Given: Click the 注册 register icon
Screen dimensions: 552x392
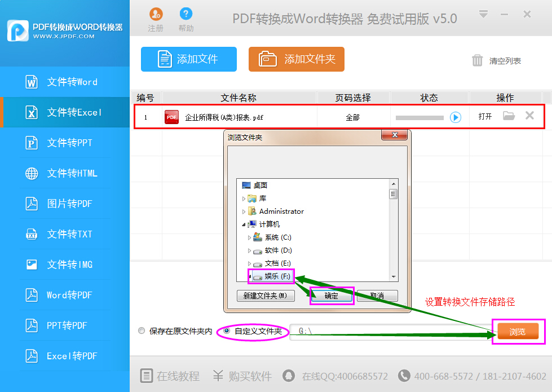Looking at the screenshot, I should [156, 14].
